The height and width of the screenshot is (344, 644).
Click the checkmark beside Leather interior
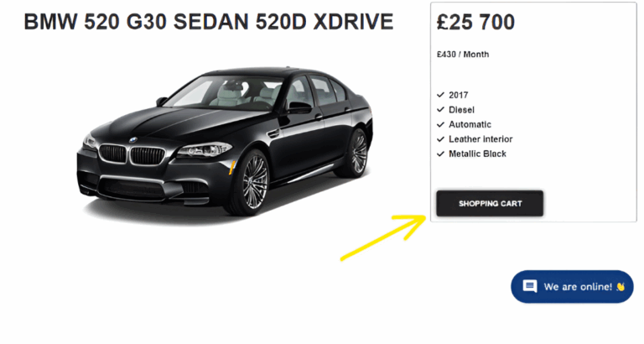click(x=441, y=139)
